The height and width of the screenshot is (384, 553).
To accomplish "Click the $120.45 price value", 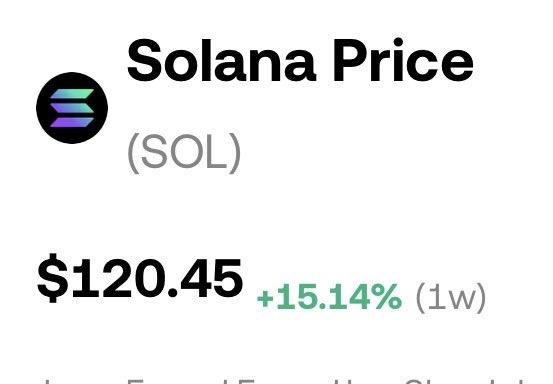I will (140, 278).
